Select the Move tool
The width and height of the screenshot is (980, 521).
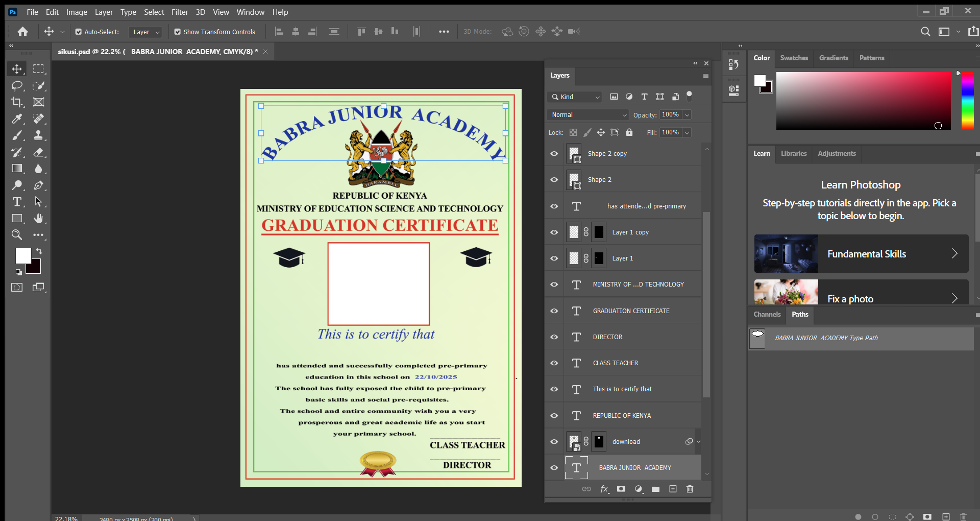click(17, 69)
